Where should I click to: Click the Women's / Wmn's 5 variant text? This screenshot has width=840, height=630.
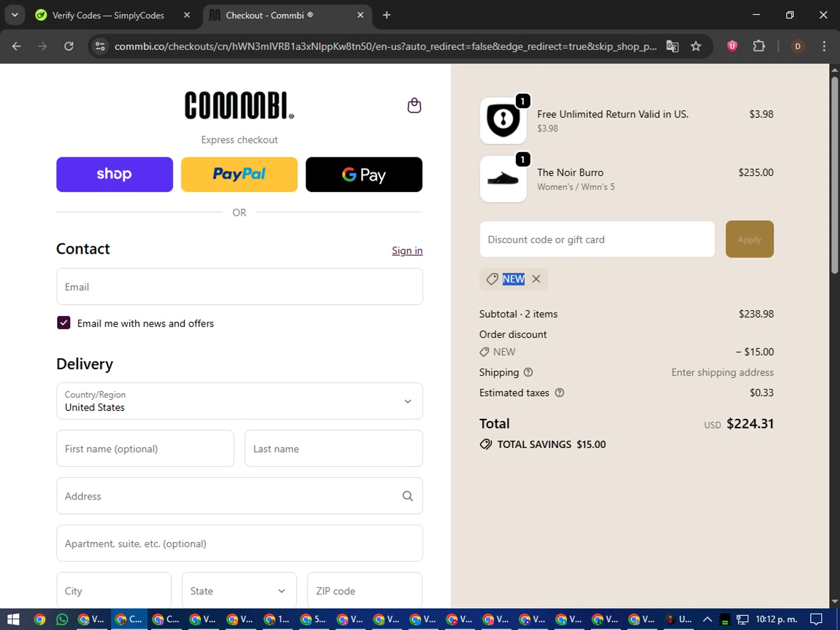coord(576,187)
